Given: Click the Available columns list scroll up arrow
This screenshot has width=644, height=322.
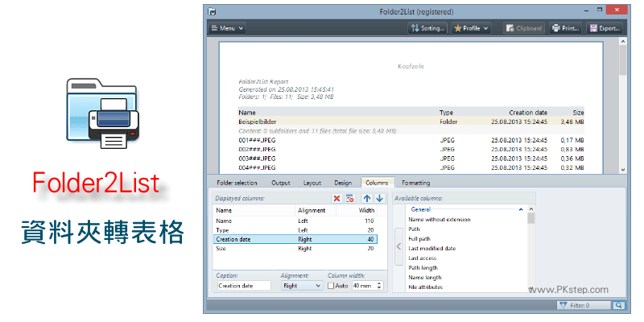Looking at the screenshot, I should (531, 209).
